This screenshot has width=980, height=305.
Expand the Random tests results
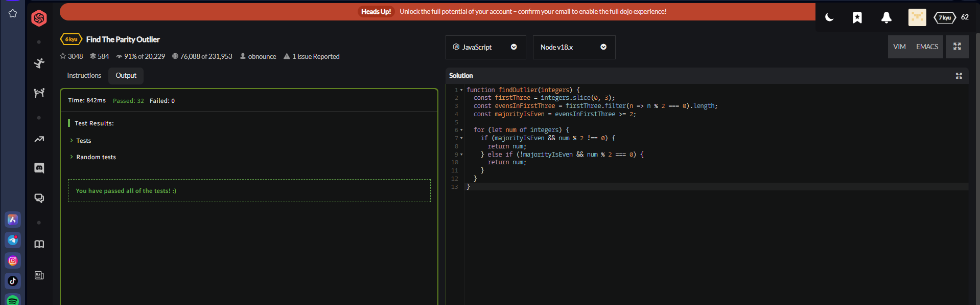[x=96, y=157]
